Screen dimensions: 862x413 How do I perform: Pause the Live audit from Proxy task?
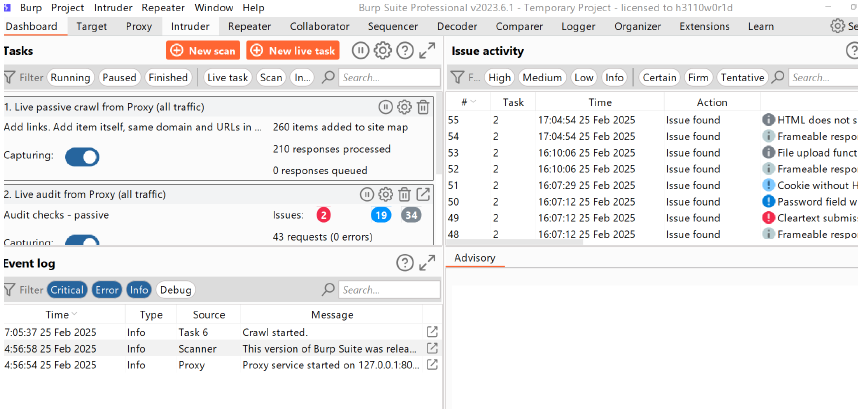(x=367, y=194)
